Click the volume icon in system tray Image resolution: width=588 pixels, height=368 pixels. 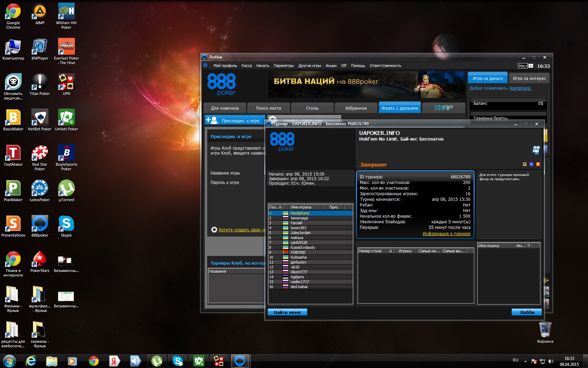[x=551, y=361]
